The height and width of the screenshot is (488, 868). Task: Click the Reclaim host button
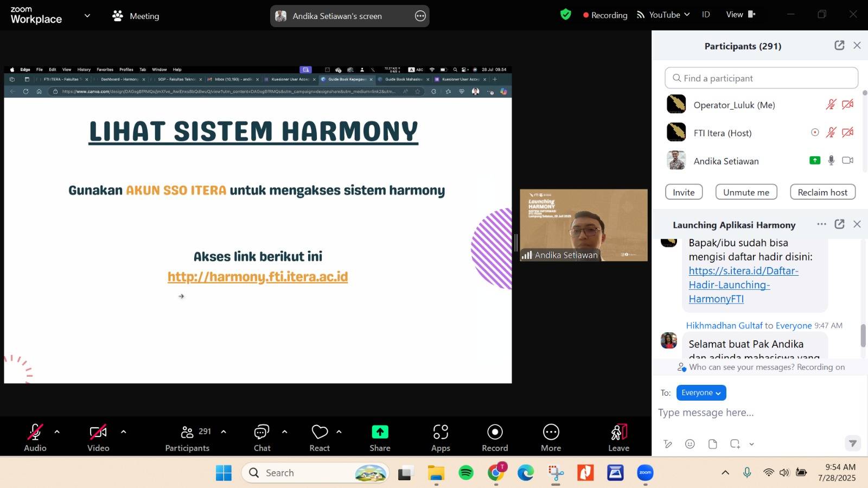tap(822, 192)
